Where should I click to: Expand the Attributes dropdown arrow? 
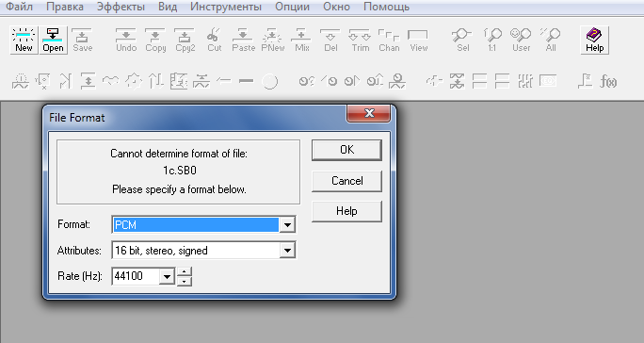(x=287, y=251)
